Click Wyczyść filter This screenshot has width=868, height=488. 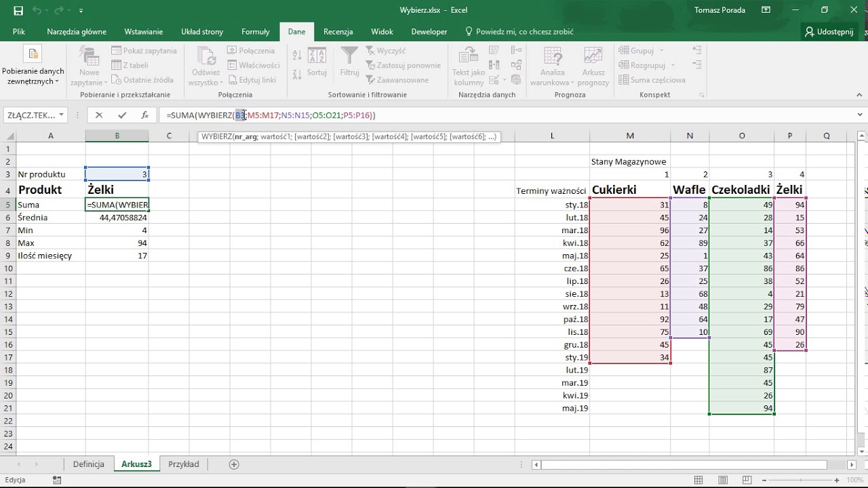386,51
